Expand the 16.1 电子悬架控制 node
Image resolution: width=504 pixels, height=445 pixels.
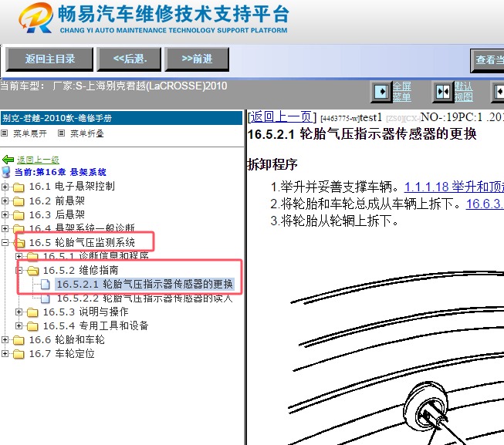click(5, 186)
